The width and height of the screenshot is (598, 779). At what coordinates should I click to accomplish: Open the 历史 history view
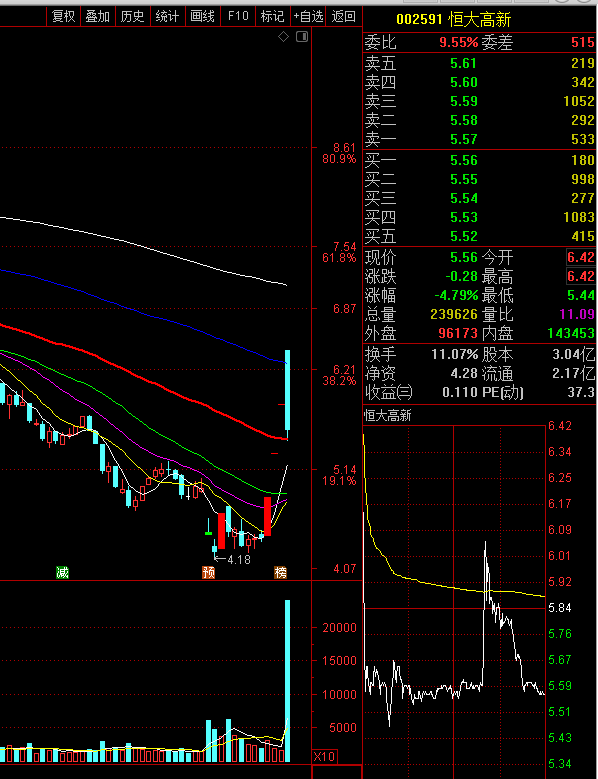point(132,16)
